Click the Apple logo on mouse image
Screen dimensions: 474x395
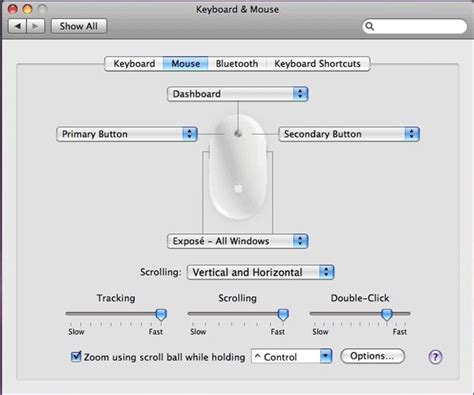pyautogui.click(x=238, y=188)
